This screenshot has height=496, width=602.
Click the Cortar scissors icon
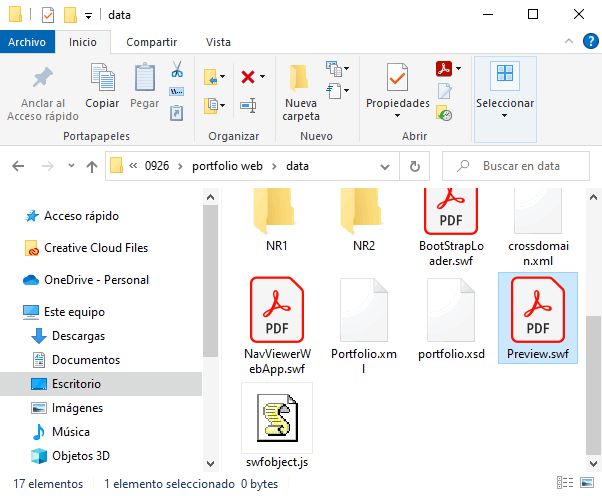click(x=177, y=69)
